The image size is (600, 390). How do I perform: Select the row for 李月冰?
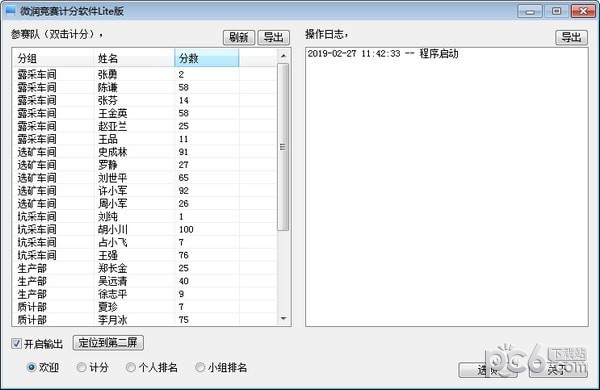(145, 320)
